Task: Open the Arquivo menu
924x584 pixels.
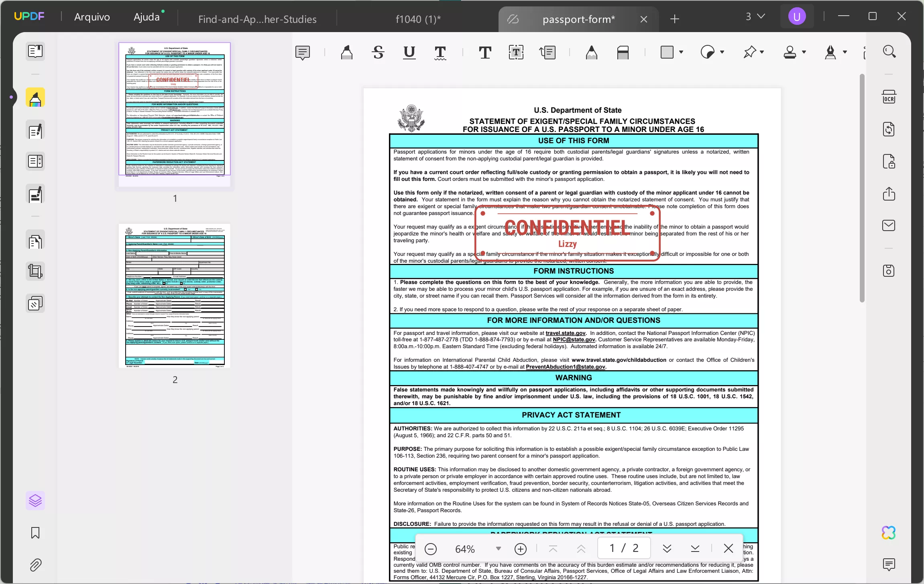Action: [x=92, y=17]
